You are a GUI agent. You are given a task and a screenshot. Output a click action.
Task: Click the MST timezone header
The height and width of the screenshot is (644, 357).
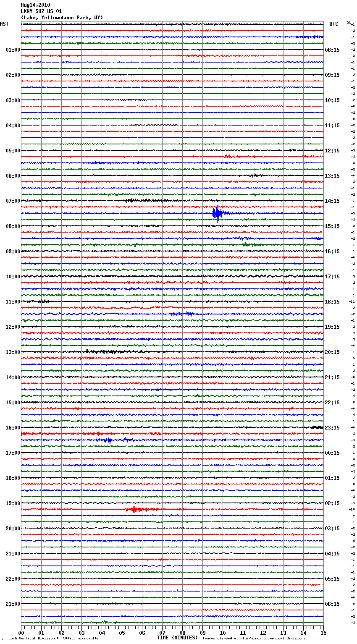coord(4,24)
